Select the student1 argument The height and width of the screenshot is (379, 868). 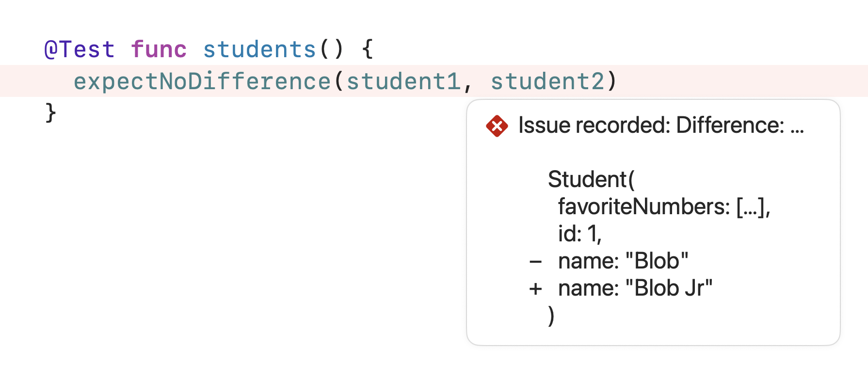403,81
